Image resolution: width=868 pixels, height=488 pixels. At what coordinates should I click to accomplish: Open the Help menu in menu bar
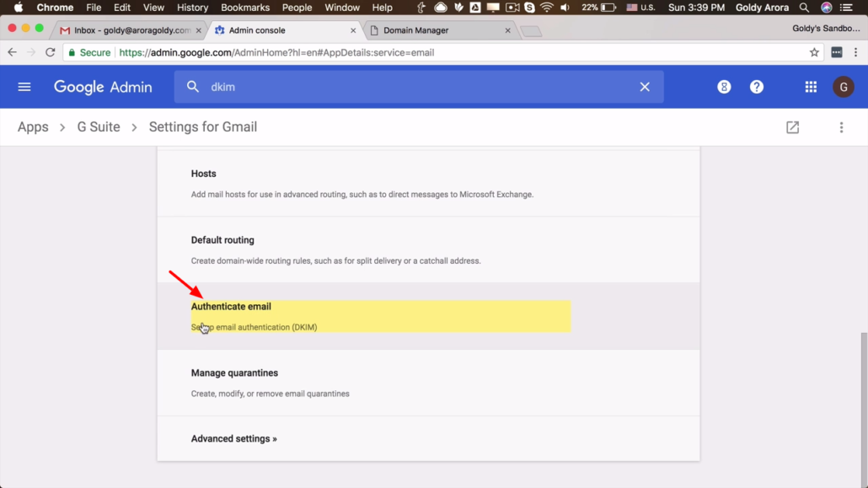(382, 8)
